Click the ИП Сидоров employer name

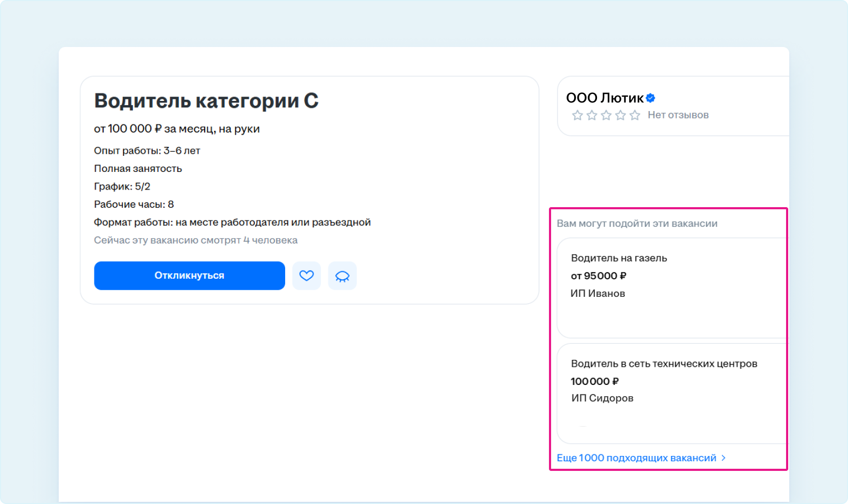(x=602, y=398)
